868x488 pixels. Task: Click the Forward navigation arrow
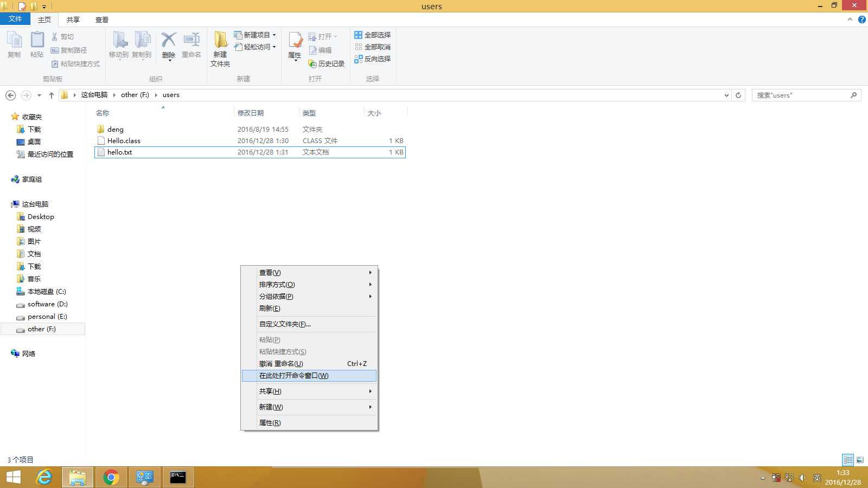[x=26, y=95]
